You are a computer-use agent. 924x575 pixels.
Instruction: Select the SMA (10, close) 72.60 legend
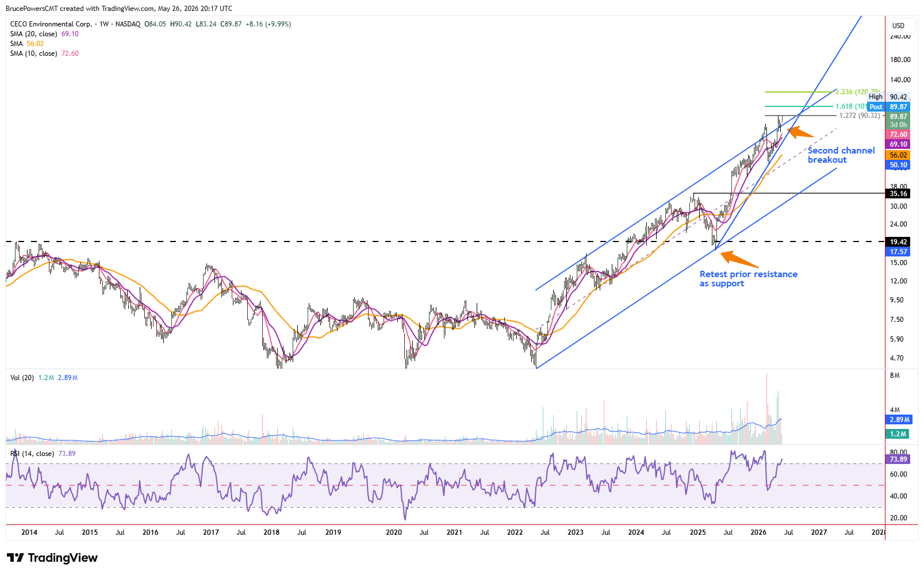44,53
